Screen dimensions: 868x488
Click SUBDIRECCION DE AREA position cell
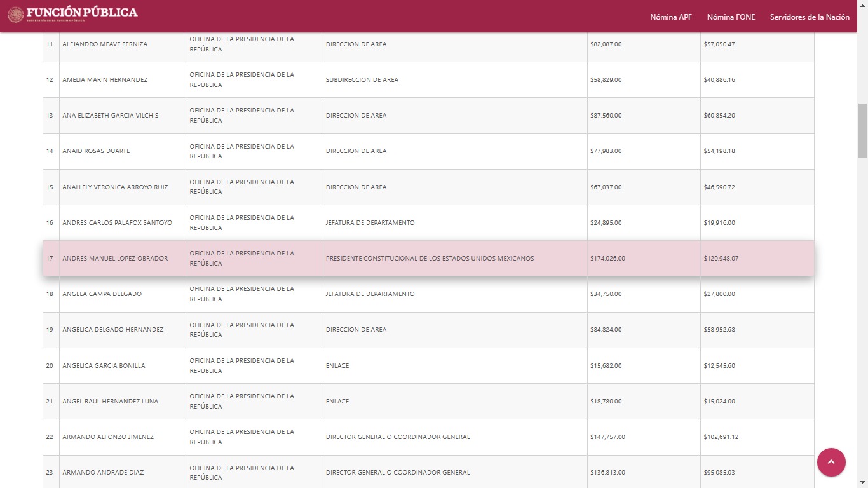(x=455, y=80)
